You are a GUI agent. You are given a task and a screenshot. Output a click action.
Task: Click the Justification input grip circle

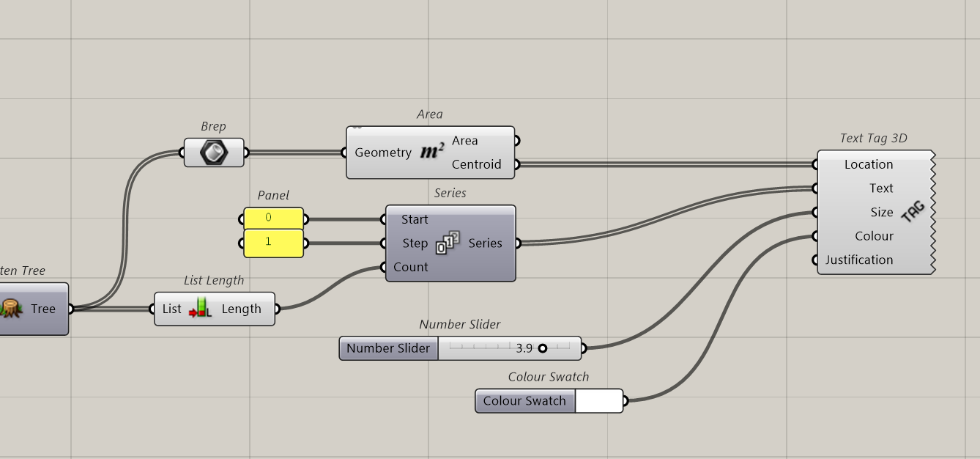click(x=816, y=260)
